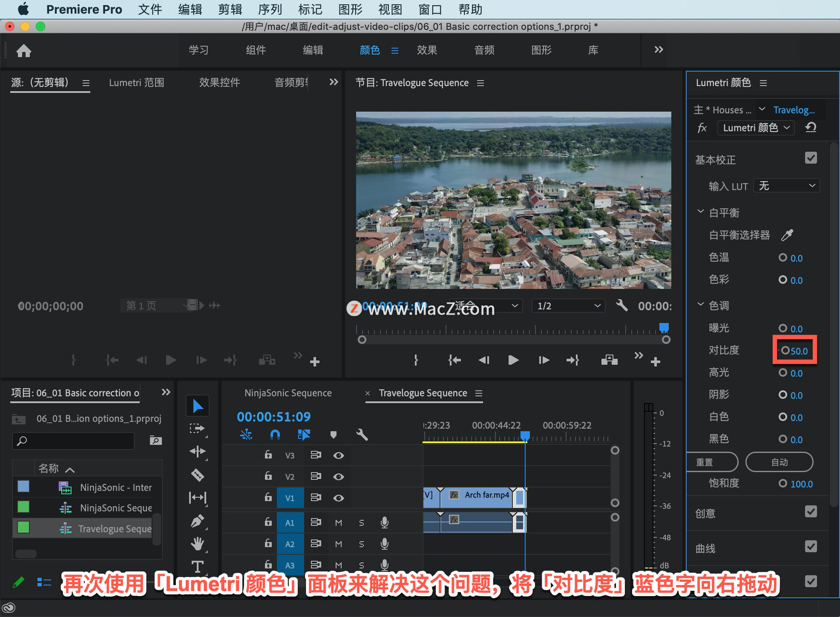This screenshot has width=840, height=617.
Task: Select the Hand tool
Action: [x=197, y=544]
